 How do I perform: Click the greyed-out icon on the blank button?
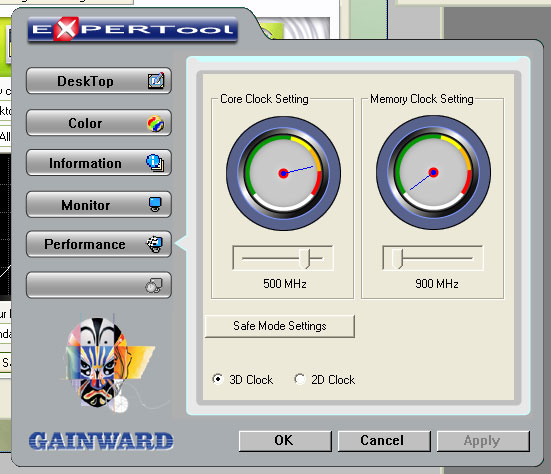point(154,285)
